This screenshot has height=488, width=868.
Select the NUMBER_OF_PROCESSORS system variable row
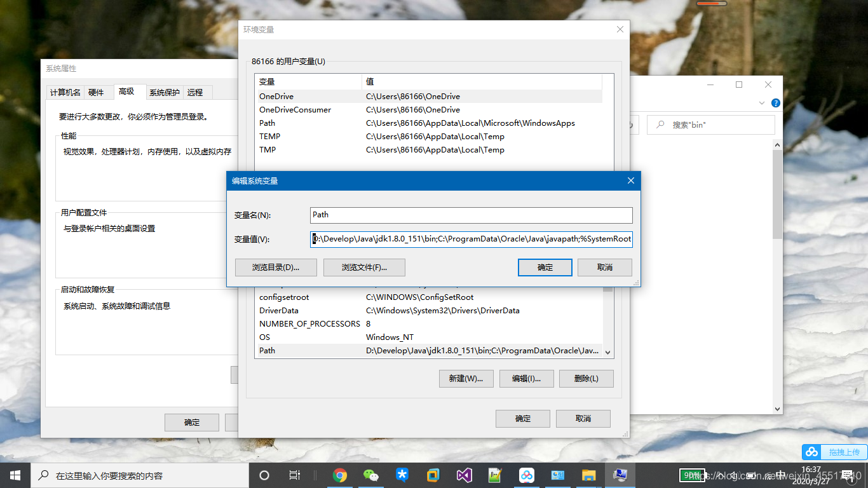point(429,324)
